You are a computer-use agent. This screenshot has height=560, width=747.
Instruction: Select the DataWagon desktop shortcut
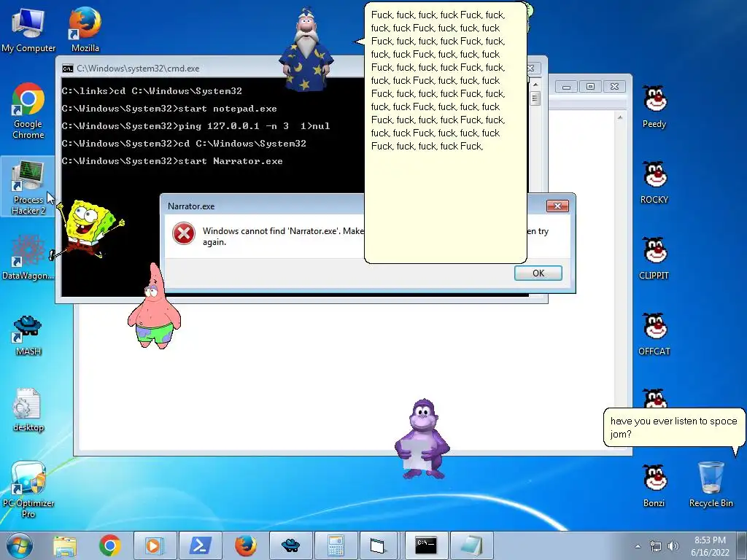[28, 256]
